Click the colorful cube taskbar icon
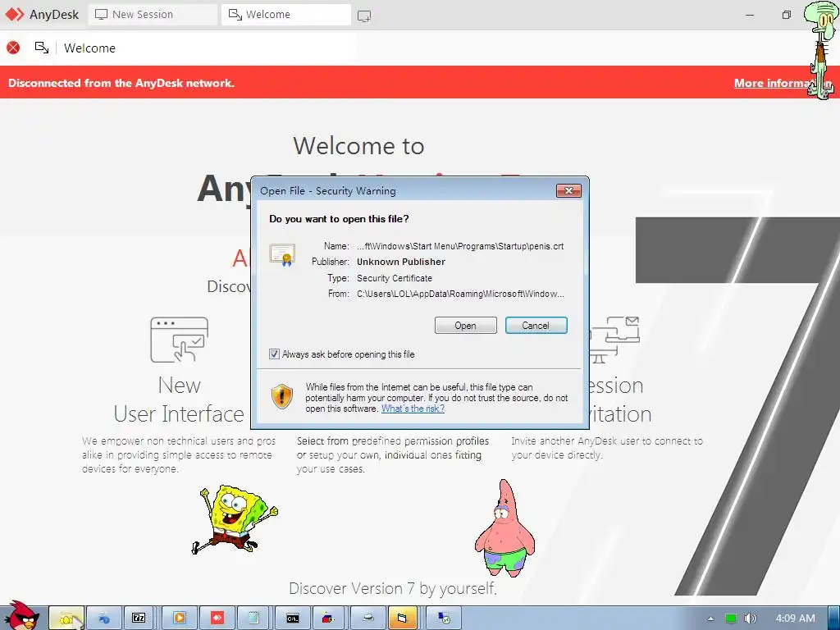This screenshot has height=630, width=840. pos(330,619)
